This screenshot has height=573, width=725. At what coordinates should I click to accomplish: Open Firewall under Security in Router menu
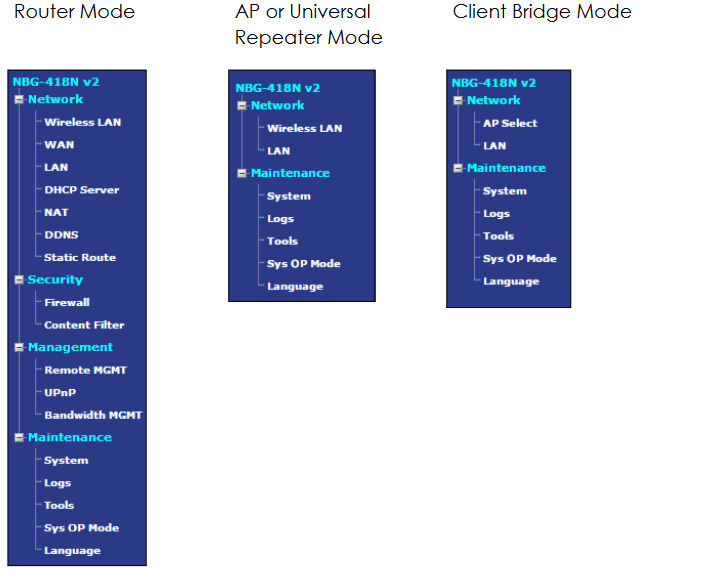click(67, 302)
